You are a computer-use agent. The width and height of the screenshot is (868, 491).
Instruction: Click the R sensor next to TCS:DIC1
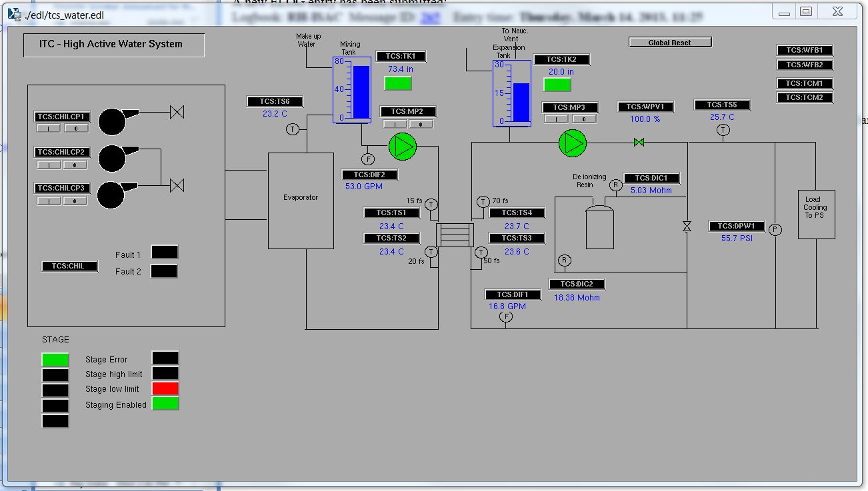pyautogui.click(x=616, y=185)
